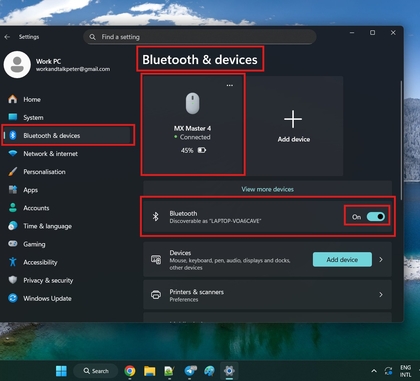Select the MX Master 4 device card
This screenshot has width=420, height=381.
pyautogui.click(x=193, y=125)
